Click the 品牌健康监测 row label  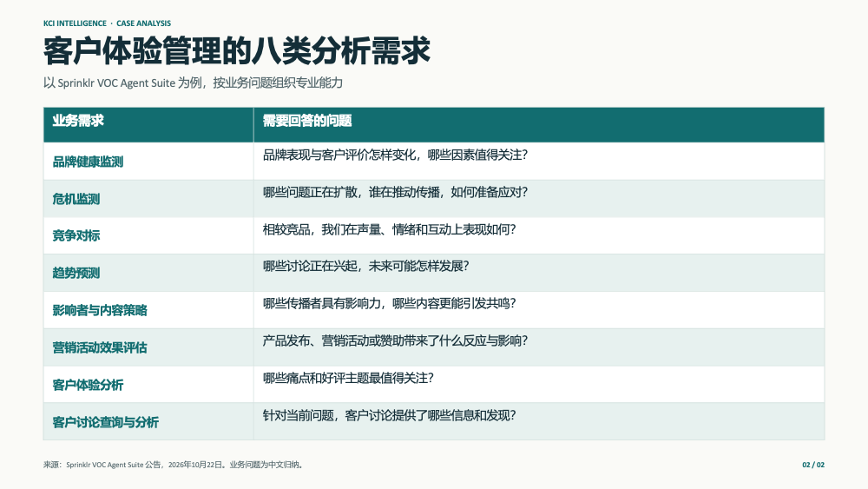point(88,162)
